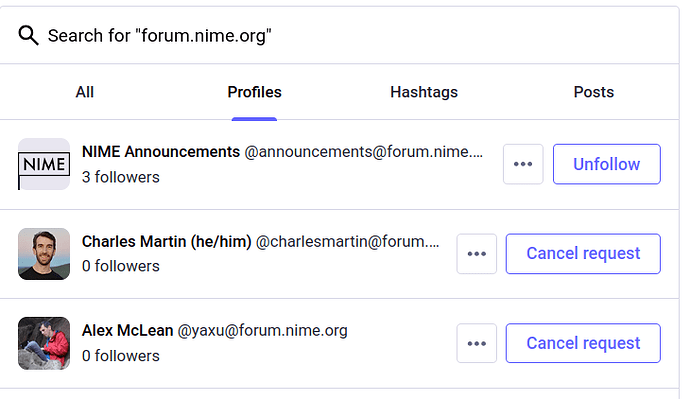Screen dimensions: 690x399
Task: Open the Alex McLean name link
Action: (127, 330)
